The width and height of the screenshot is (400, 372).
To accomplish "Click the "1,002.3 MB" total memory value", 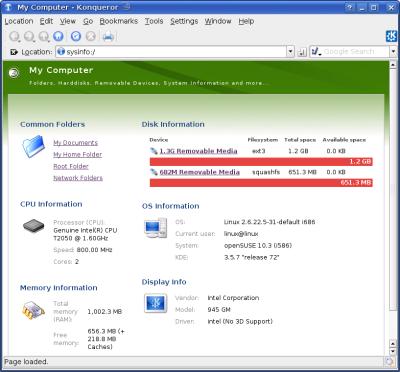I will 105,312.
